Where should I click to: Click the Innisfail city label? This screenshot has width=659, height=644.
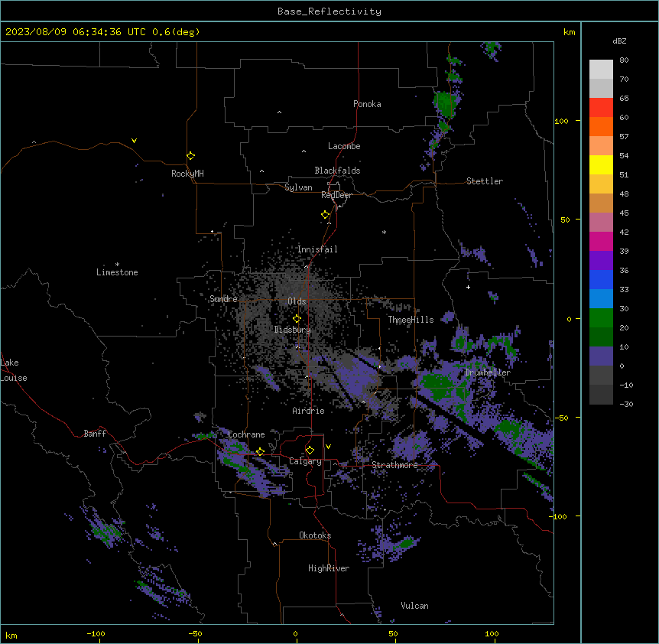pyautogui.click(x=317, y=249)
